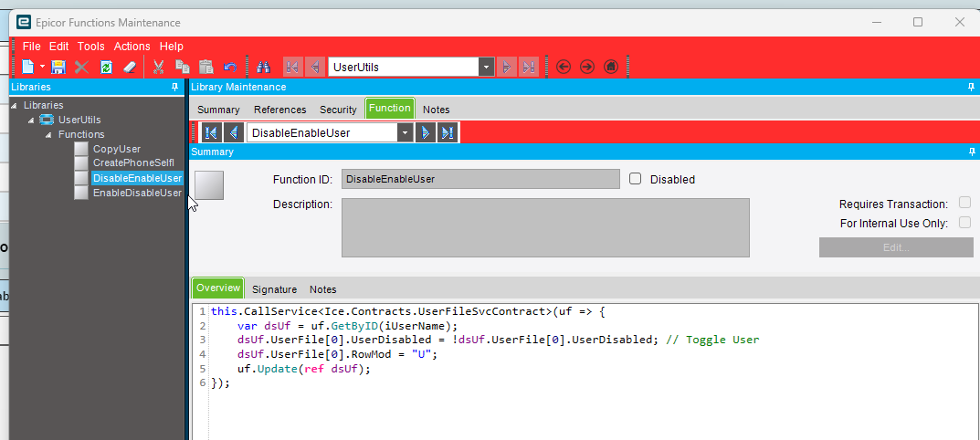Screen dimensions: 980x440
Task: Click the function image placeholder box
Action: 209,185
